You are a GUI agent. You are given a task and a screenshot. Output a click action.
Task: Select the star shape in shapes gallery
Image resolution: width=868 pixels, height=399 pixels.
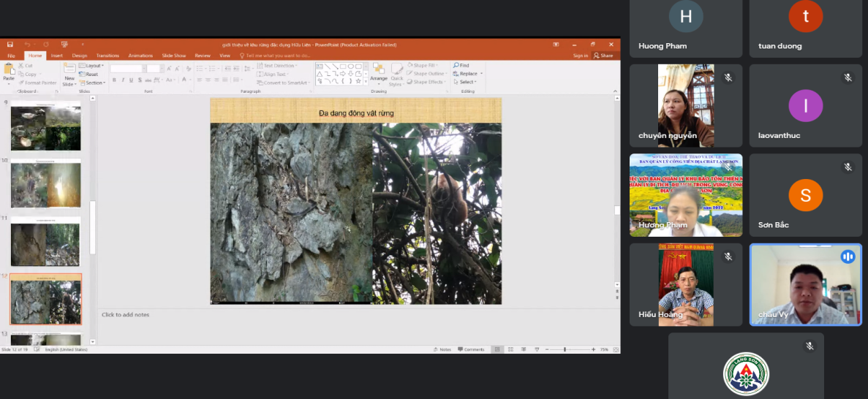coord(358,81)
